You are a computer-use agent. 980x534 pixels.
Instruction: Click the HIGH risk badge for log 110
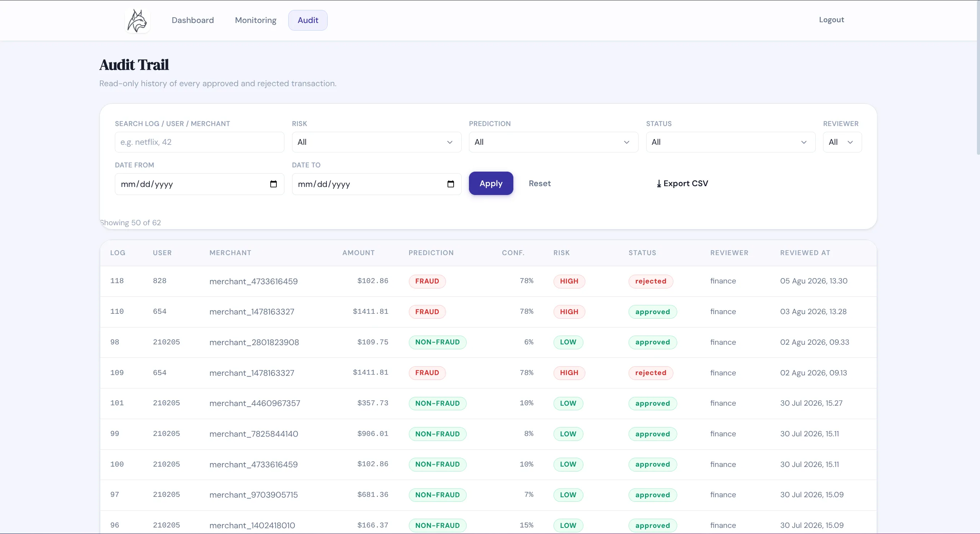(x=569, y=312)
